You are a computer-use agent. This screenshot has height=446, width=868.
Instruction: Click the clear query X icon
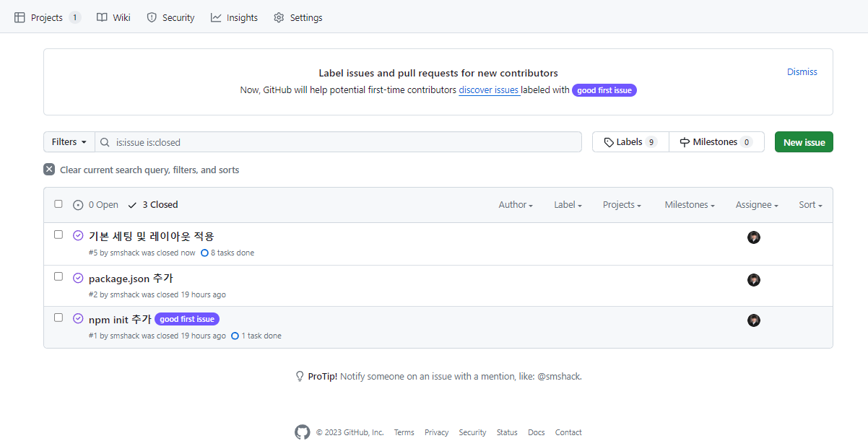[49, 170]
